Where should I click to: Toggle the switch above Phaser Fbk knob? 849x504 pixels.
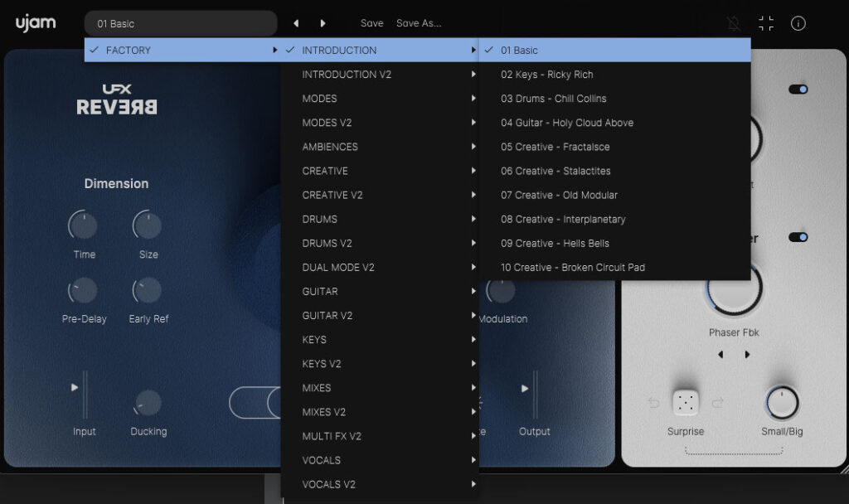(798, 238)
